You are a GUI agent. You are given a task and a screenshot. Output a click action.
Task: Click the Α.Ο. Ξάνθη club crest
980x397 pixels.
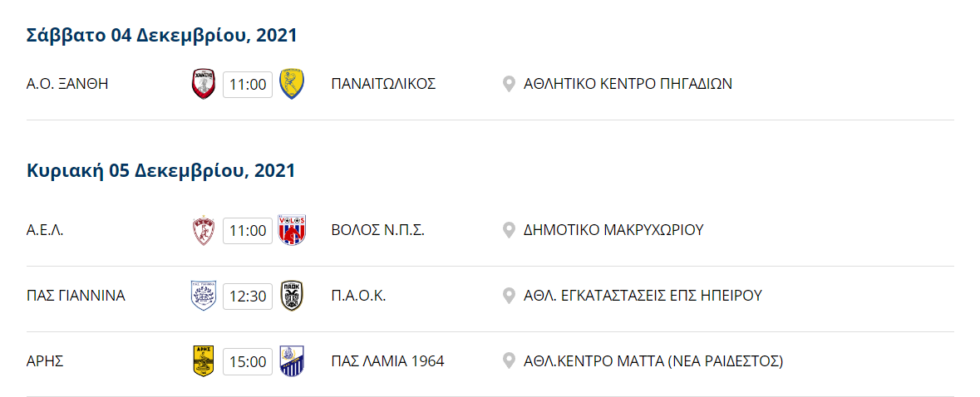[203, 84]
